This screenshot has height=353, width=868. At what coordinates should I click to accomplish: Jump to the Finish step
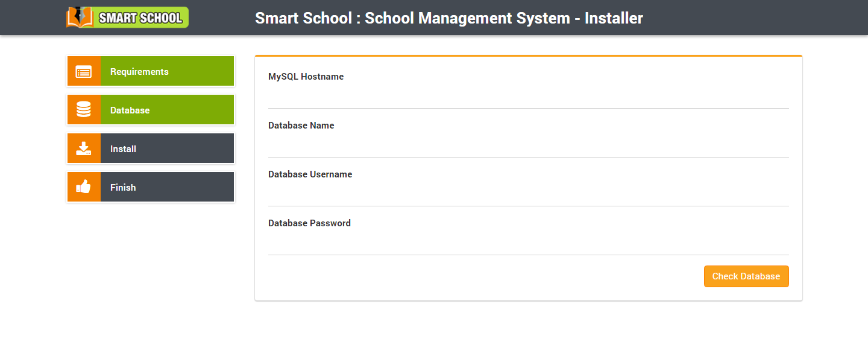click(x=123, y=188)
